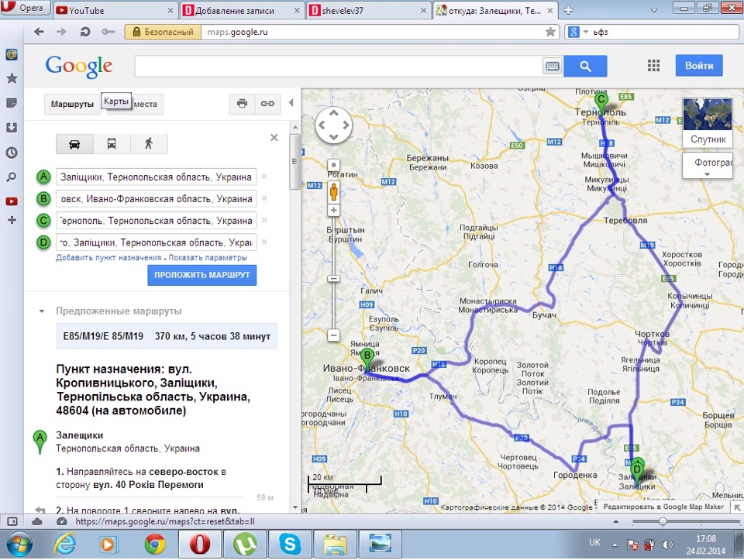Click the Google logo
The image size is (744, 560).
point(79,67)
